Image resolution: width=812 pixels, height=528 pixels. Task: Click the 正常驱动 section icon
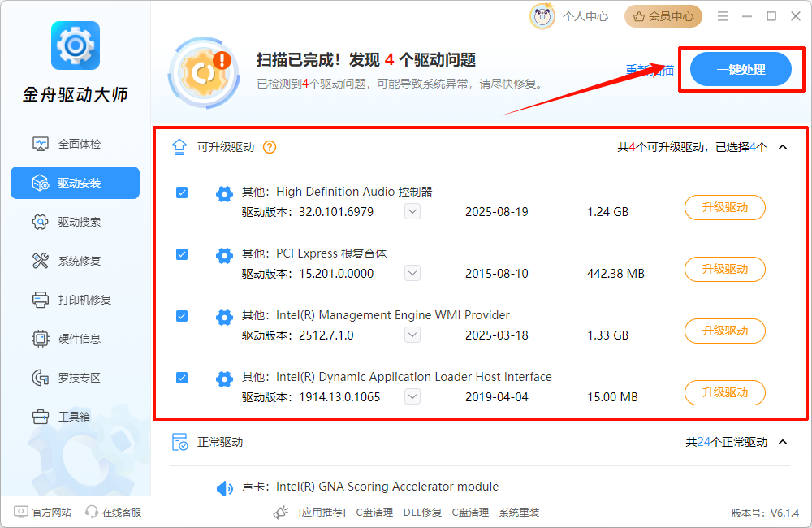[179, 442]
